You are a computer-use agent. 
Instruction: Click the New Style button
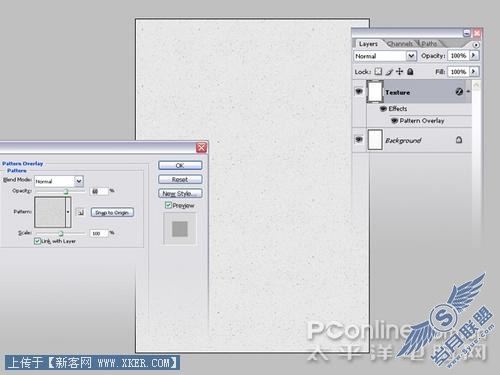pyautogui.click(x=180, y=193)
